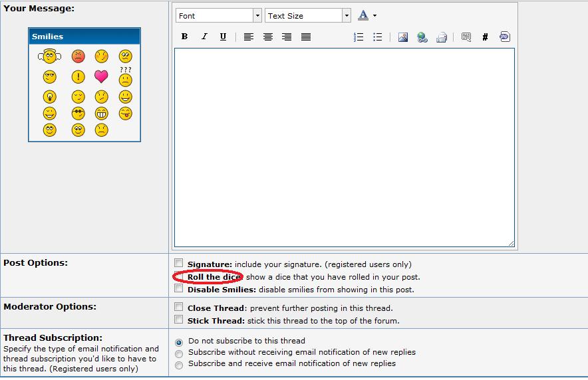Wrap text with the # code button
The width and height of the screenshot is (588, 380).
pyautogui.click(x=485, y=37)
